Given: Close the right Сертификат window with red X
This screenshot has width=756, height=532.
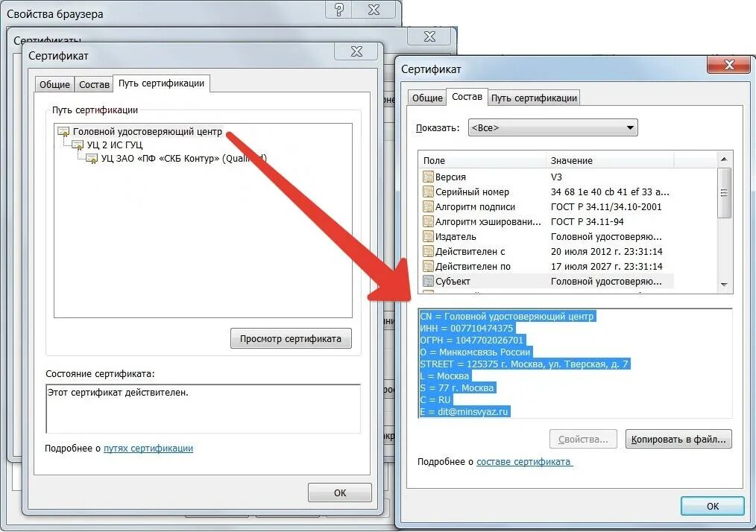Looking at the screenshot, I should (x=728, y=64).
